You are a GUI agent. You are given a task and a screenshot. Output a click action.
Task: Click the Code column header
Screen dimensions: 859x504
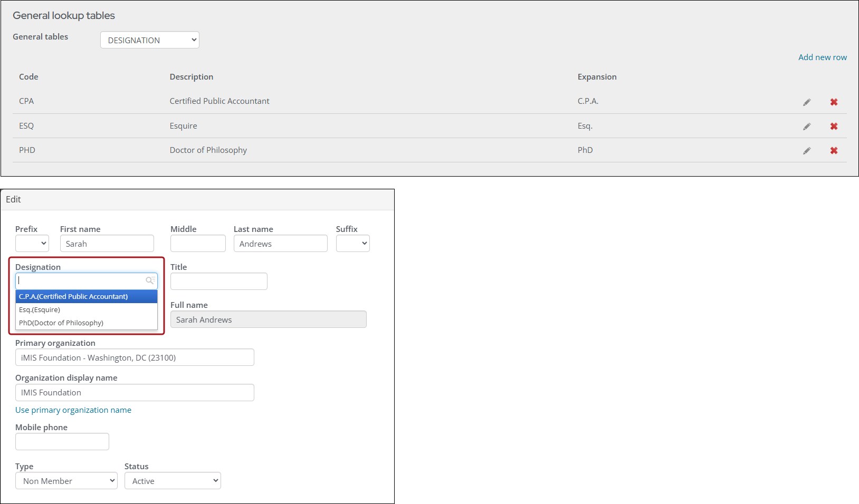click(28, 77)
